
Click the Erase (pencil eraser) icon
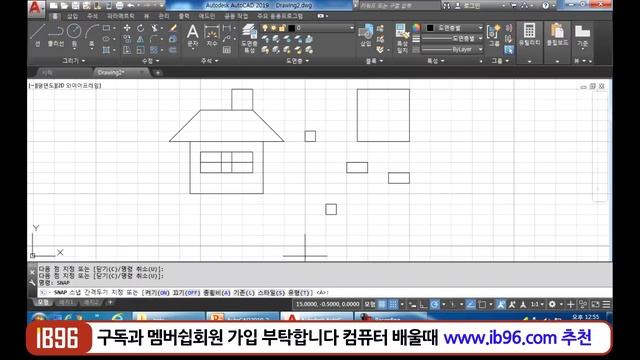pyautogui.click(x=173, y=28)
